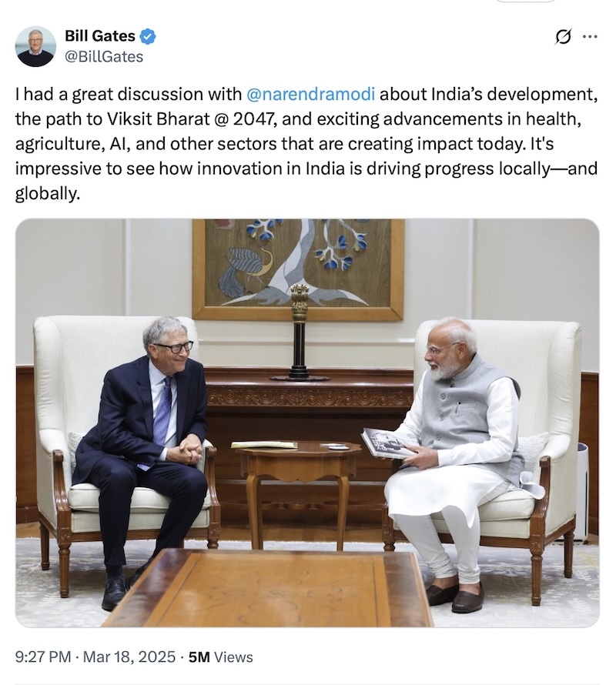Open the 5M Views count
Screen dimensions: 616x685
click(x=221, y=657)
